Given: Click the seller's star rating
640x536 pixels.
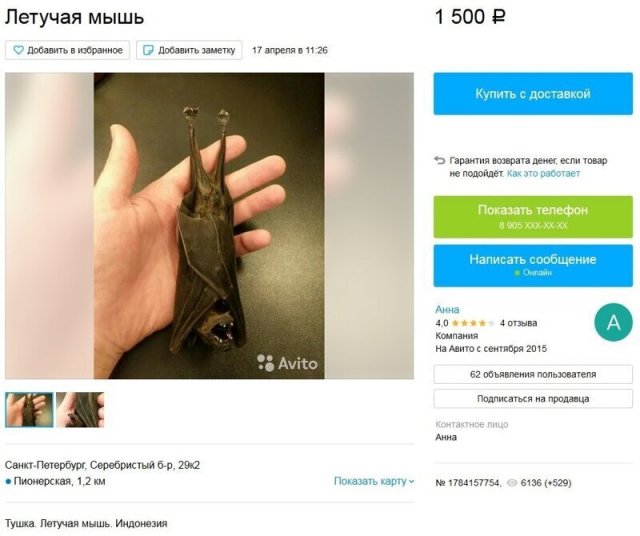Looking at the screenshot, I should coord(473,323).
